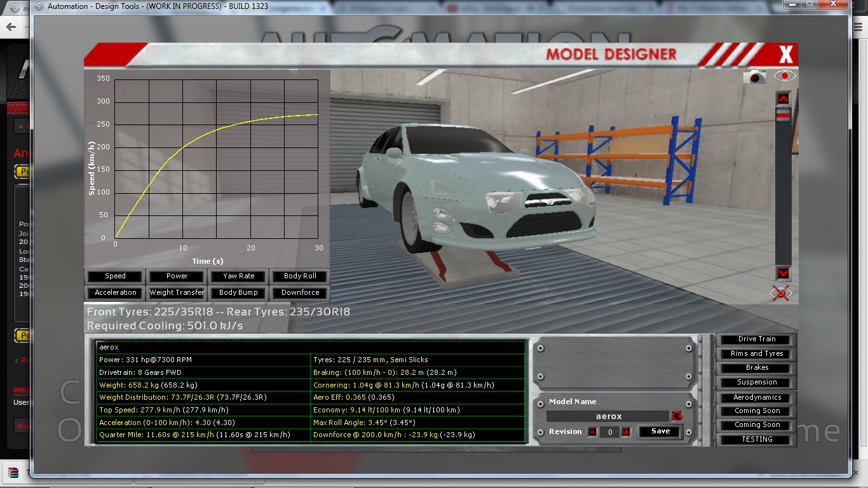
Task: Decrease revision with red minus button
Action: 592,432
